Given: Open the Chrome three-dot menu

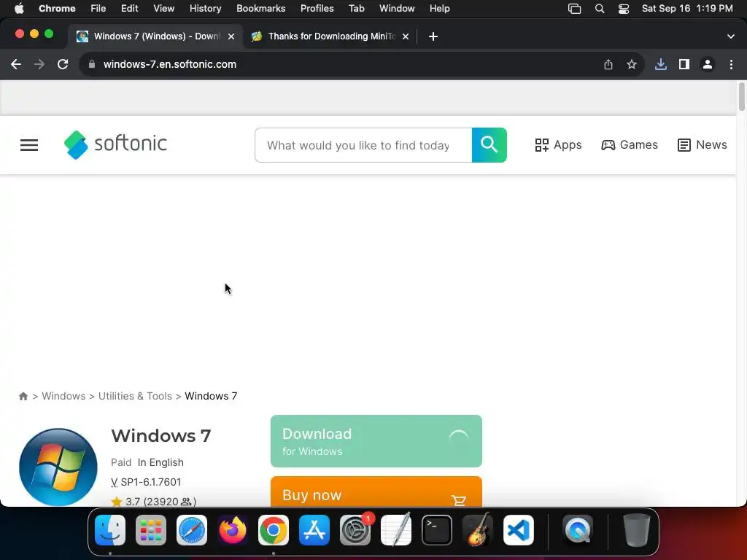Looking at the screenshot, I should pos(731,64).
